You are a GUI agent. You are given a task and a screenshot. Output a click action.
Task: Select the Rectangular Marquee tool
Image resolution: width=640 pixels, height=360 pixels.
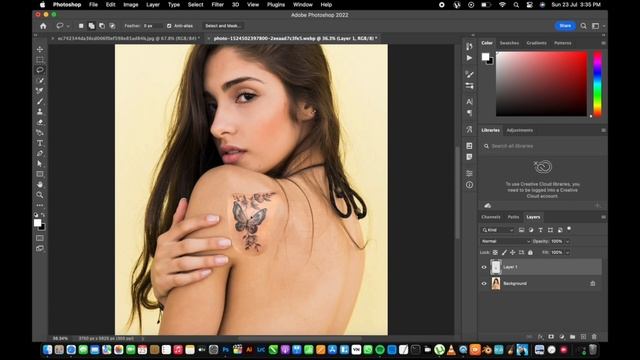(40, 60)
